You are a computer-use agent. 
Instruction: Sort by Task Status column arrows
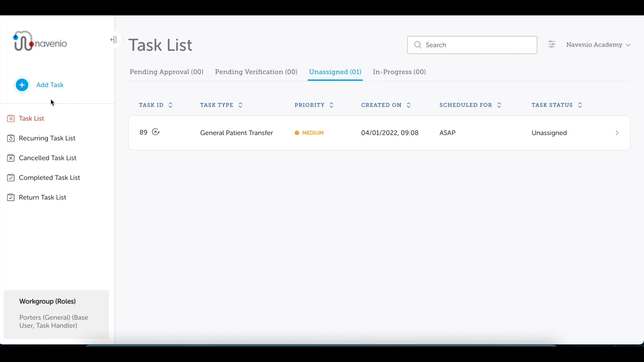[580, 106]
